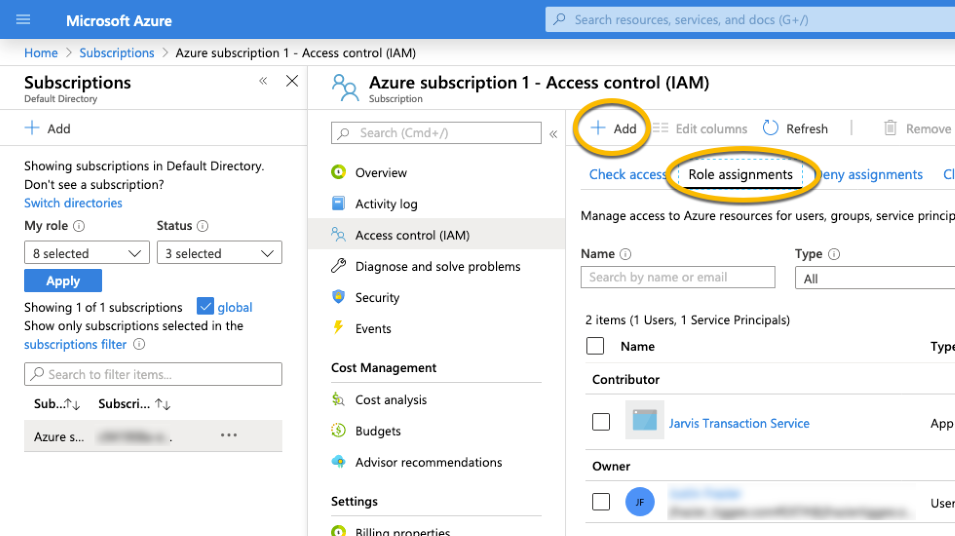Close the Subscriptions blade
955x536 pixels.
pyautogui.click(x=292, y=81)
